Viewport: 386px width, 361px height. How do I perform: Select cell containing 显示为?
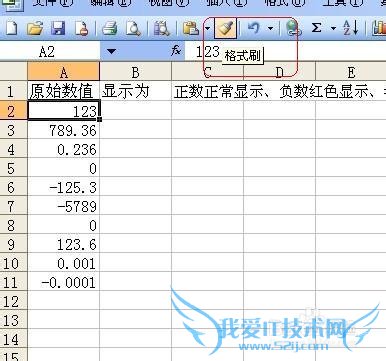135,91
